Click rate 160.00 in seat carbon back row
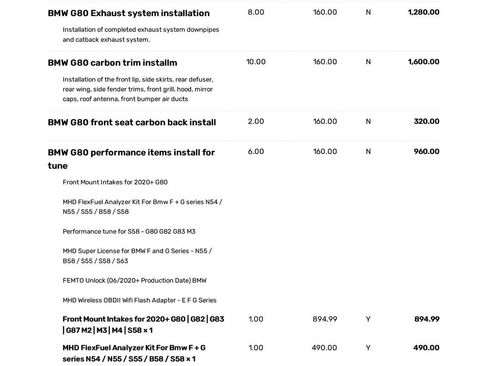Viewport: 488px width, 366px height. pyautogui.click(x=325, y=122)
